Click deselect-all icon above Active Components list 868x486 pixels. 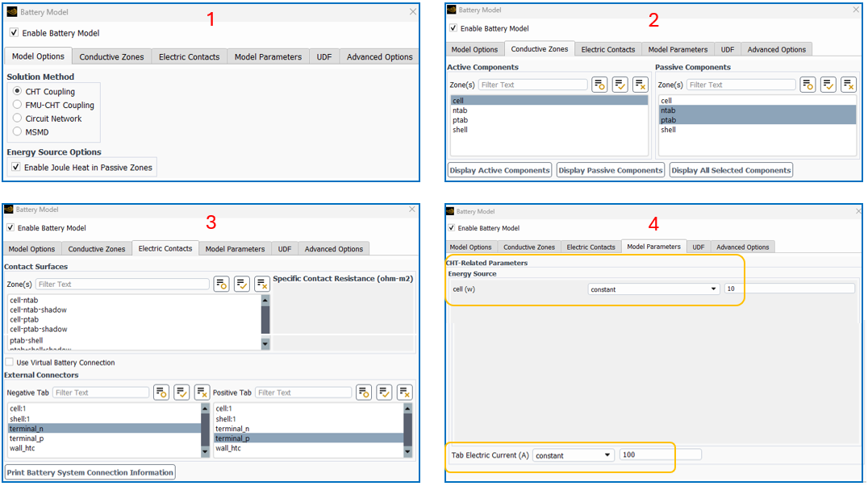click(640, 85)
